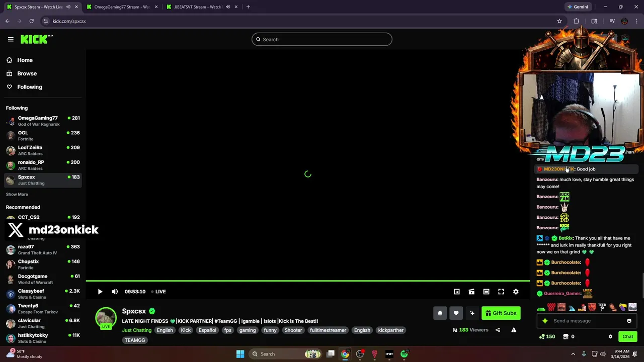Click the TEAMGG tag
The height and width of the screenshot is (362, 644).
pyautogui.click(x=135, y=340)
